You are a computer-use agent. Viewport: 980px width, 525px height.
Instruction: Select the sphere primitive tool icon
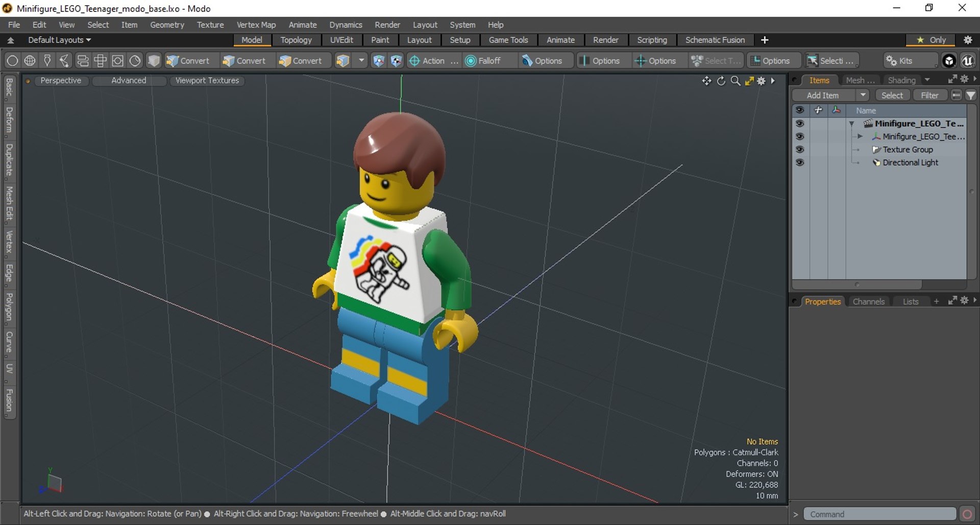point(12,61)
